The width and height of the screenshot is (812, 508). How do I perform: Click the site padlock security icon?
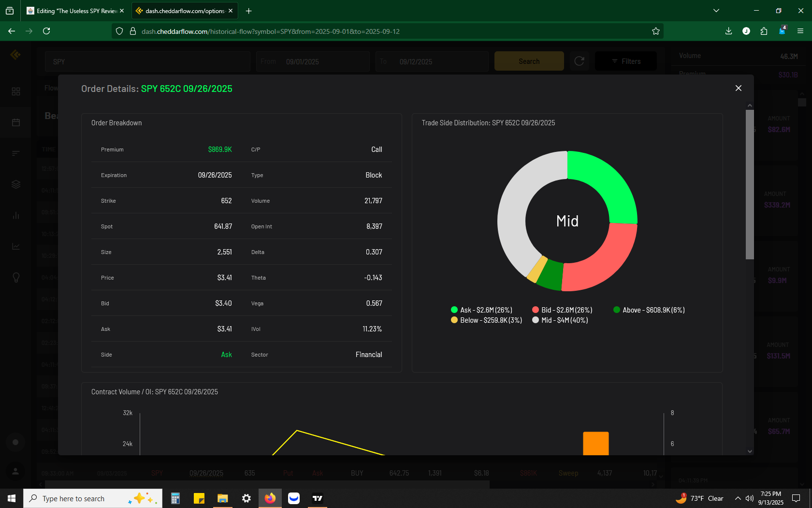[x=133, y=31]
